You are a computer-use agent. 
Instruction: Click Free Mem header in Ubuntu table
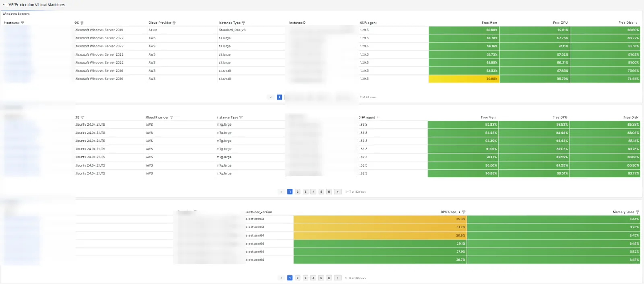pyautogui.click(x=488, y=117)
